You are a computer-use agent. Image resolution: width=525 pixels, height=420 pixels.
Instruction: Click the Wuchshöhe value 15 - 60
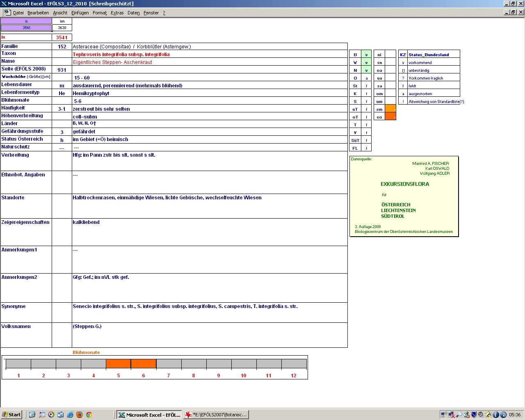point(82,78)
